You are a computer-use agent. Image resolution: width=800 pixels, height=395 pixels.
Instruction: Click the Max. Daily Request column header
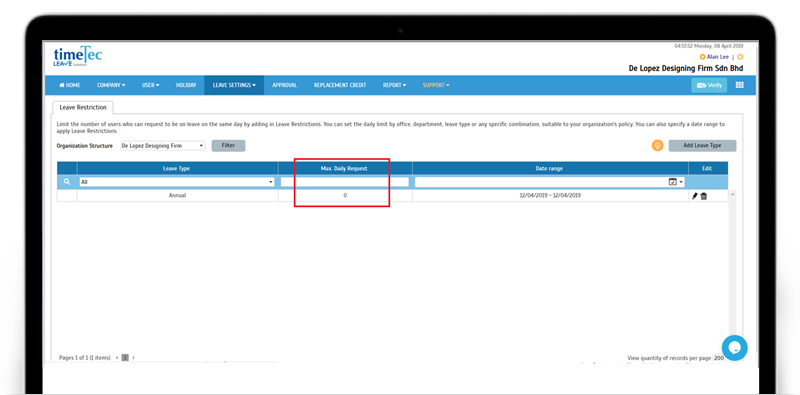click(x=345, y=168)
